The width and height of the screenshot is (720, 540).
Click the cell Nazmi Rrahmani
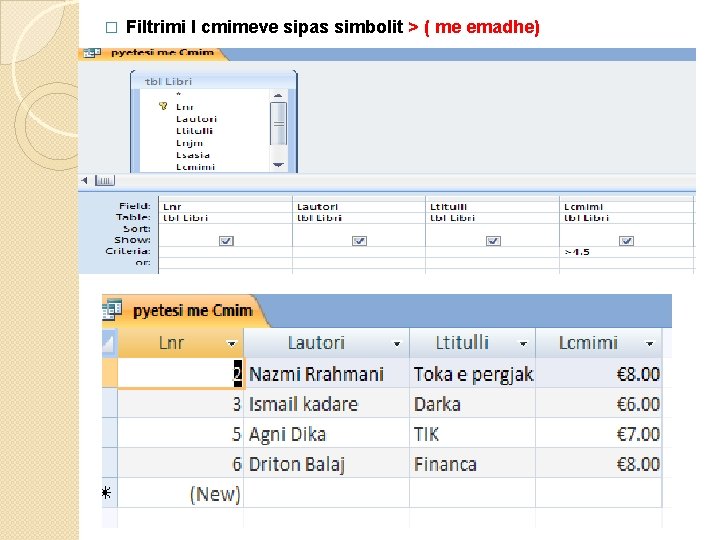pos(326,374)
